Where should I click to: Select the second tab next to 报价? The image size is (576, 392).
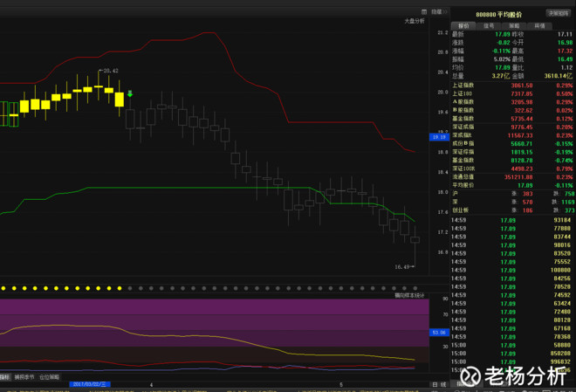(x=489, y=25)
